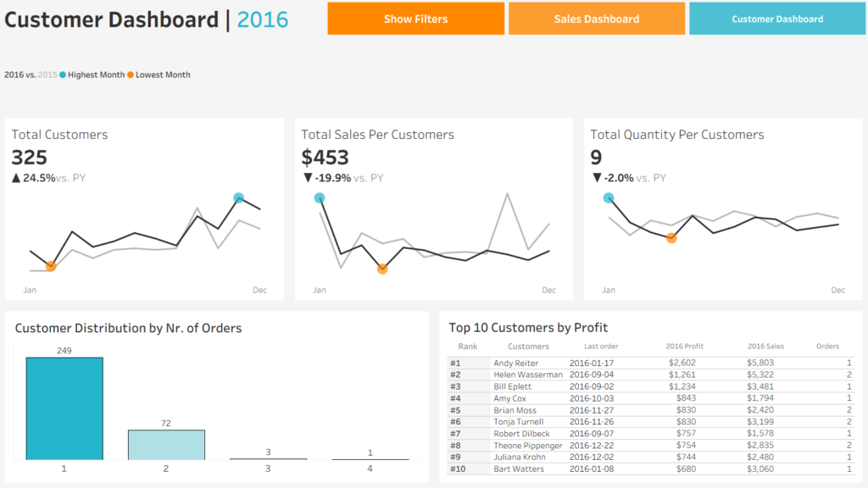
Task: Select the light blue bar labeled 72
Action: pyautogui.click(x=166, y=445)
